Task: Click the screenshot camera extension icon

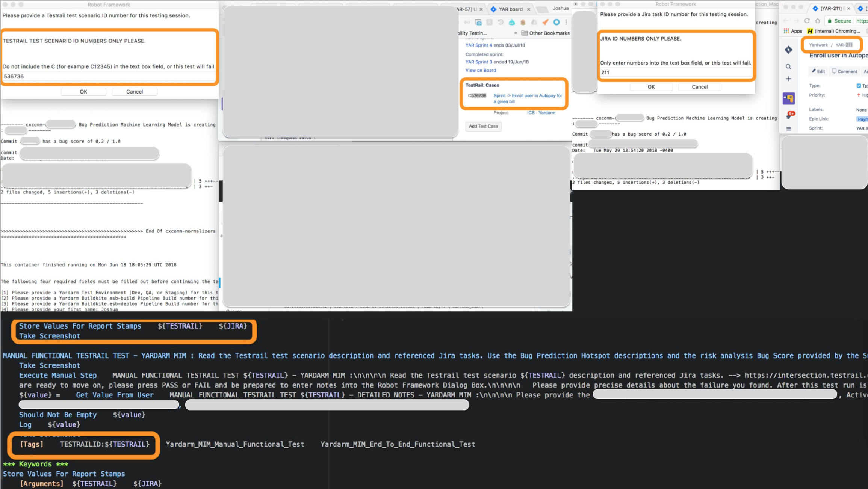Action: 478,22
